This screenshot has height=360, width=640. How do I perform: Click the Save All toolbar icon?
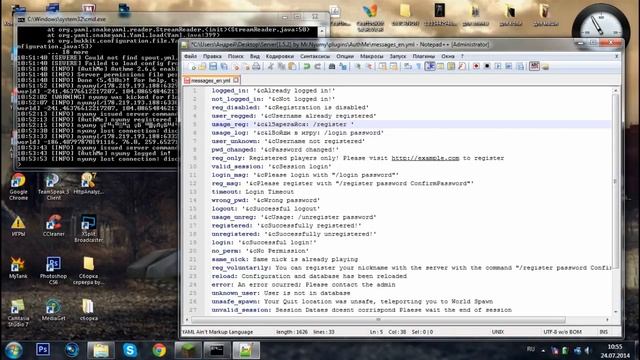pos(224,66)
